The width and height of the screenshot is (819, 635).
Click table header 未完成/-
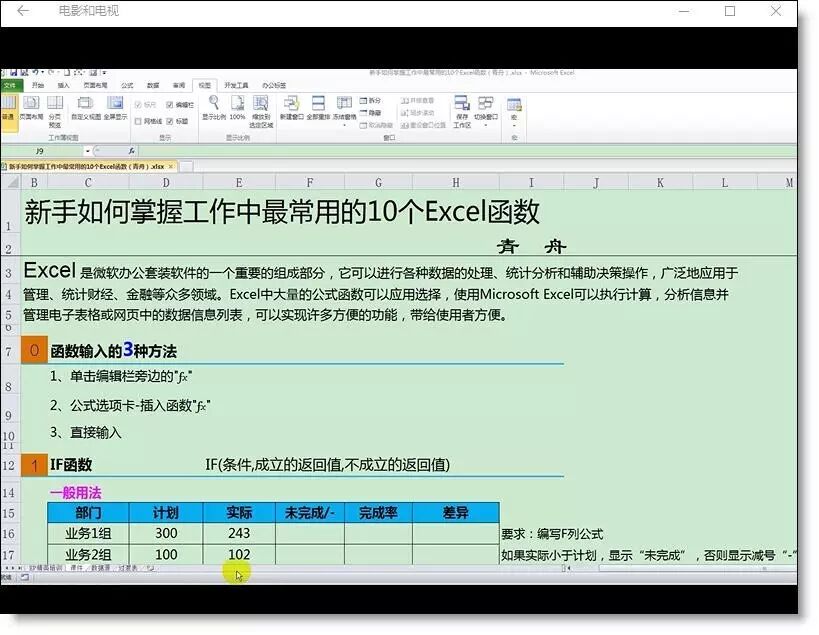310,513
